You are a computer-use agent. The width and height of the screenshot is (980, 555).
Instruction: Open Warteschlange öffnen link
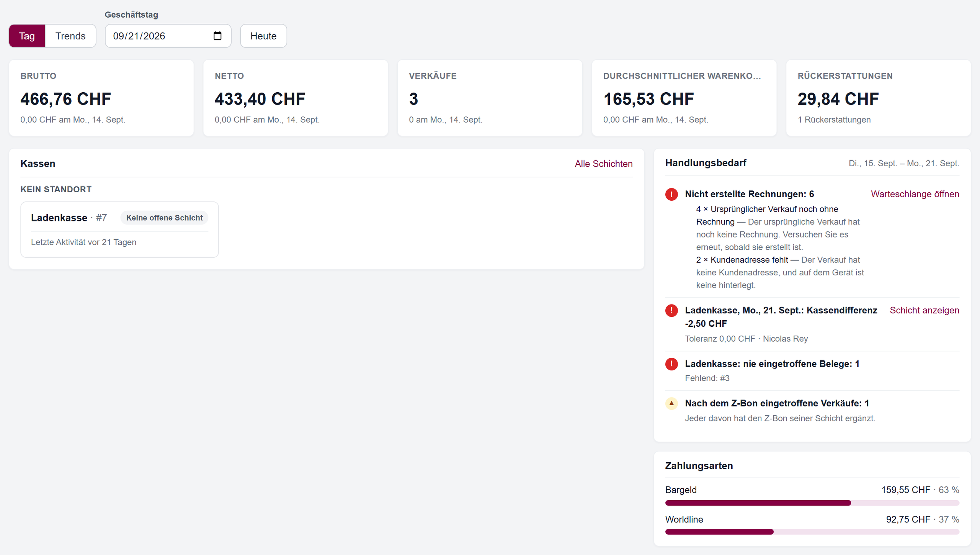[x=915, y=194]
